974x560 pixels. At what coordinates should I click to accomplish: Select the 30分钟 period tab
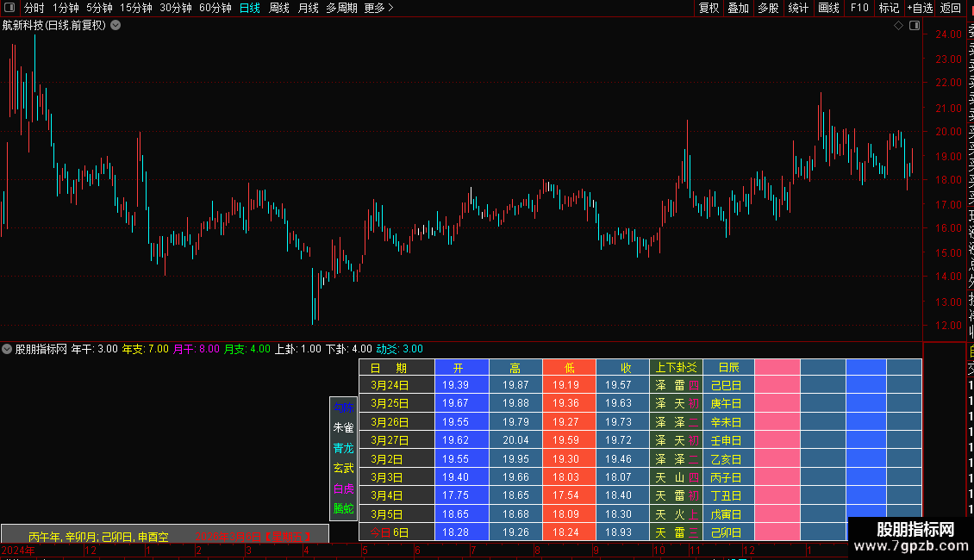click(176, 8)
